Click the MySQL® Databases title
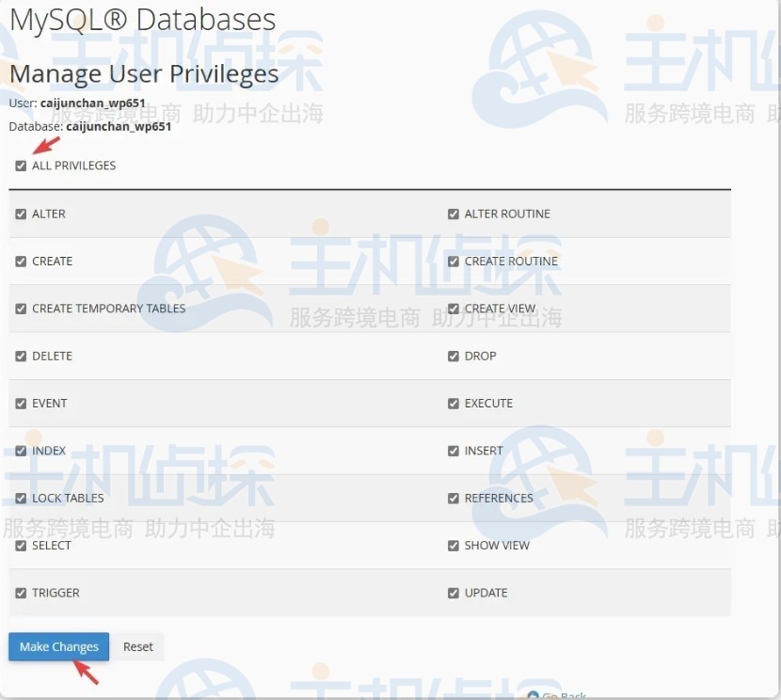The height and width of the screenshot is (700, 781). pyautogui.click(x=142, y=20)
